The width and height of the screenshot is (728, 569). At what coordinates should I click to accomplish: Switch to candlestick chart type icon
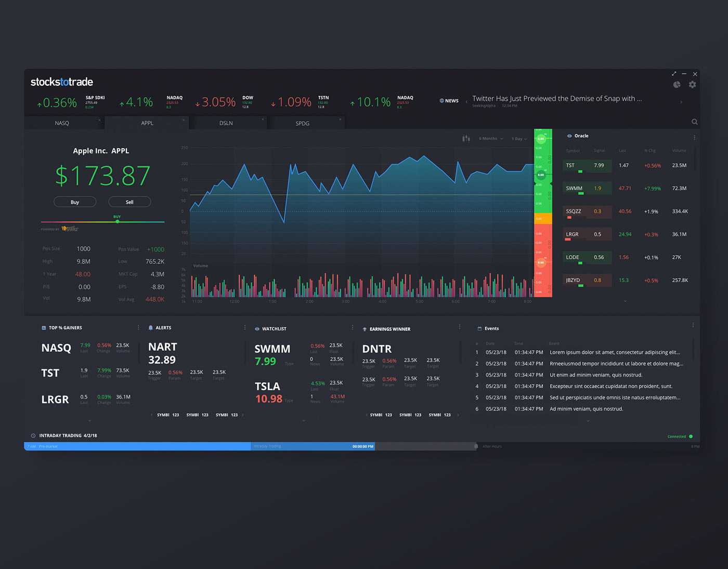(466, 138)
